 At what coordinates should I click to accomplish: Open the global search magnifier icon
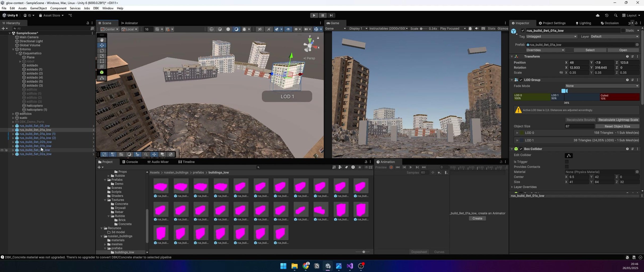616,15
